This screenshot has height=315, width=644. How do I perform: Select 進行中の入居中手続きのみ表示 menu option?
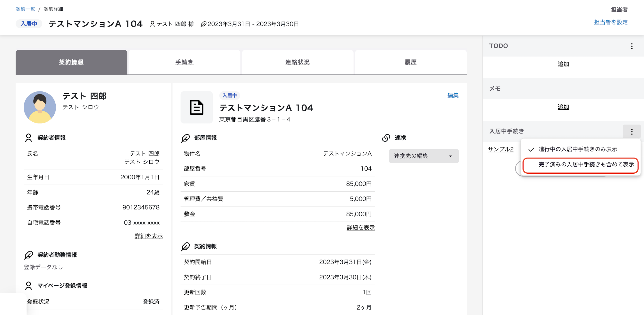tap(580, 149)
